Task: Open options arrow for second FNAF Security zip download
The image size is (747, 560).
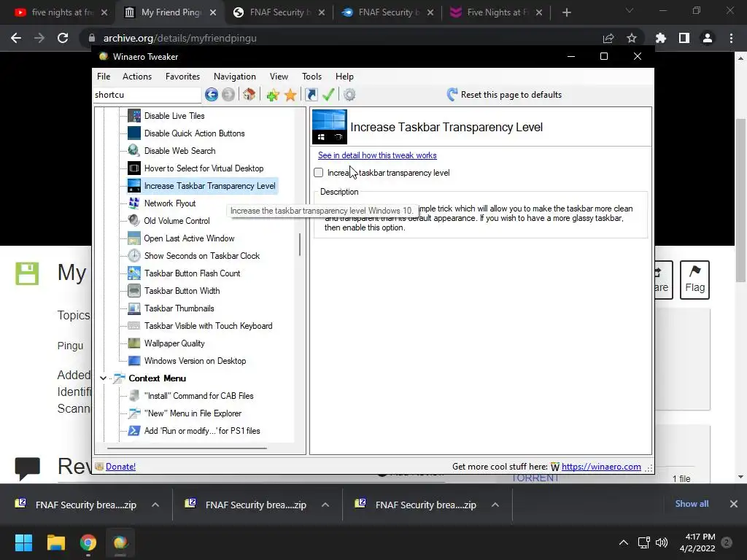Action: (x=325, y=505)
